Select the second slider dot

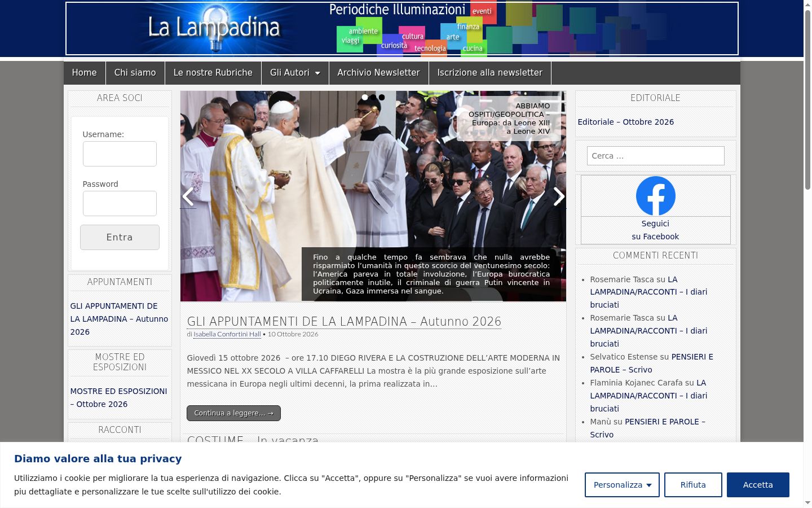(x=373, y=97)
